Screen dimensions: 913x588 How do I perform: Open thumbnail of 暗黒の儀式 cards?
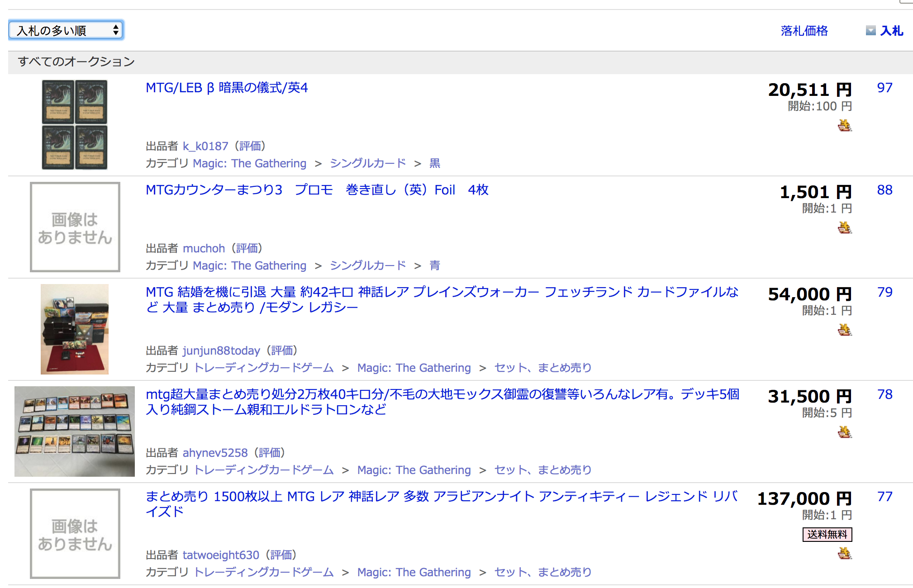[75, 125]
